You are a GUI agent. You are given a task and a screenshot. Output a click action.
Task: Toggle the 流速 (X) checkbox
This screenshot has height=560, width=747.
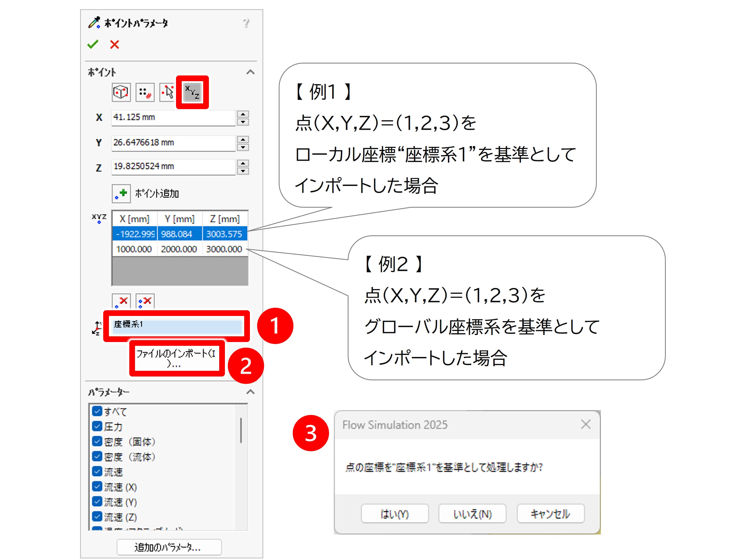97,486
